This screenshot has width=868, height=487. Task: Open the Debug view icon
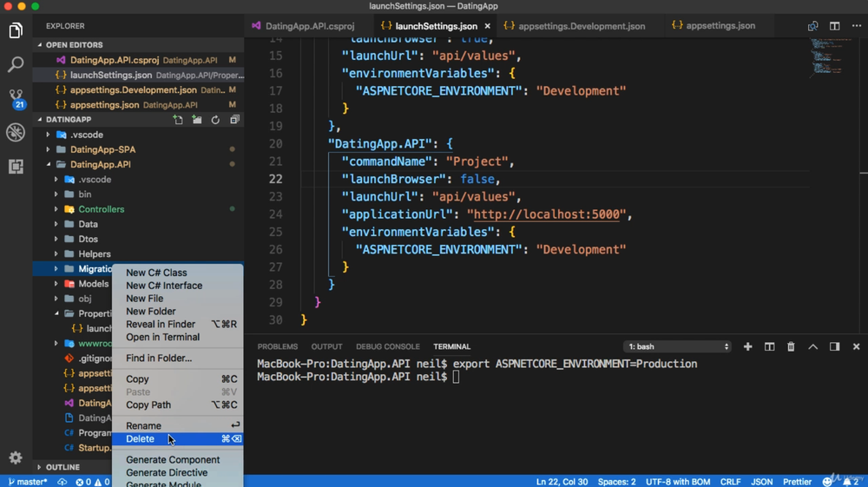tap(16, 132)
